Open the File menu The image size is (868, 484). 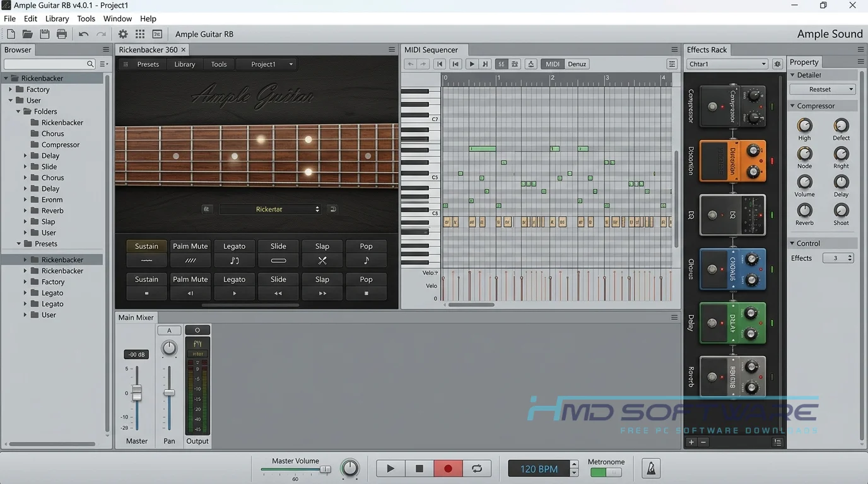[x=10, y=19]
